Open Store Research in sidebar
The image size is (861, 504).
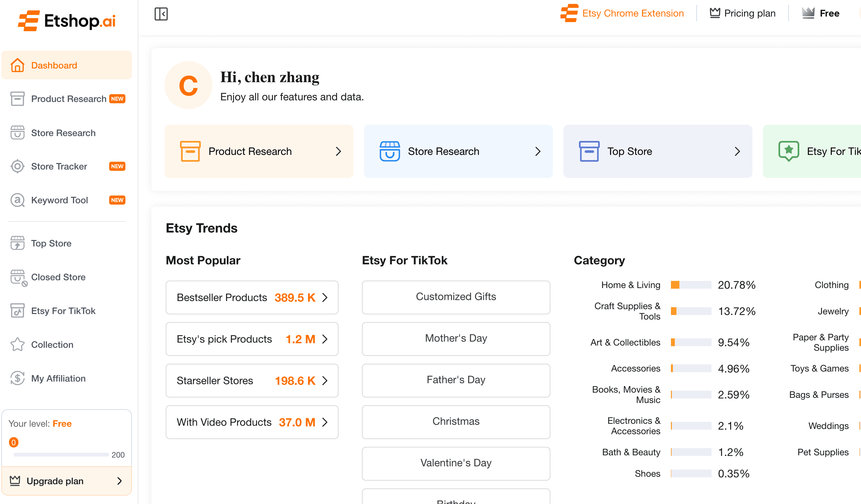67,132
